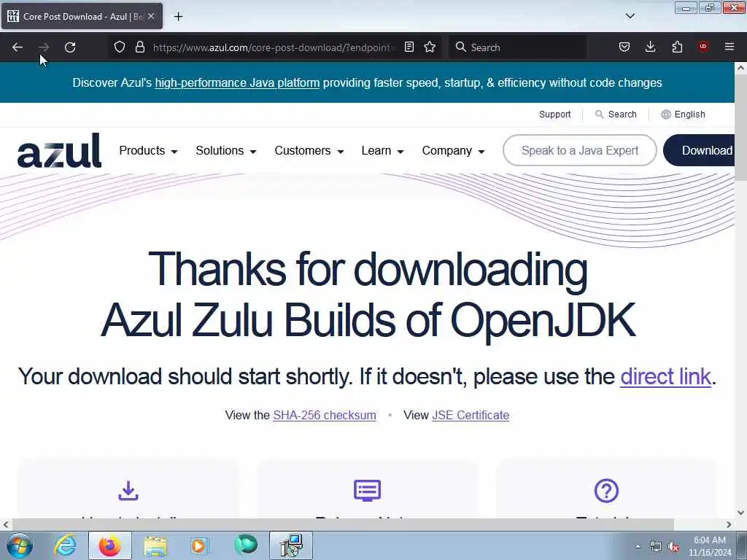Click the network tray icon

point(656,547)
